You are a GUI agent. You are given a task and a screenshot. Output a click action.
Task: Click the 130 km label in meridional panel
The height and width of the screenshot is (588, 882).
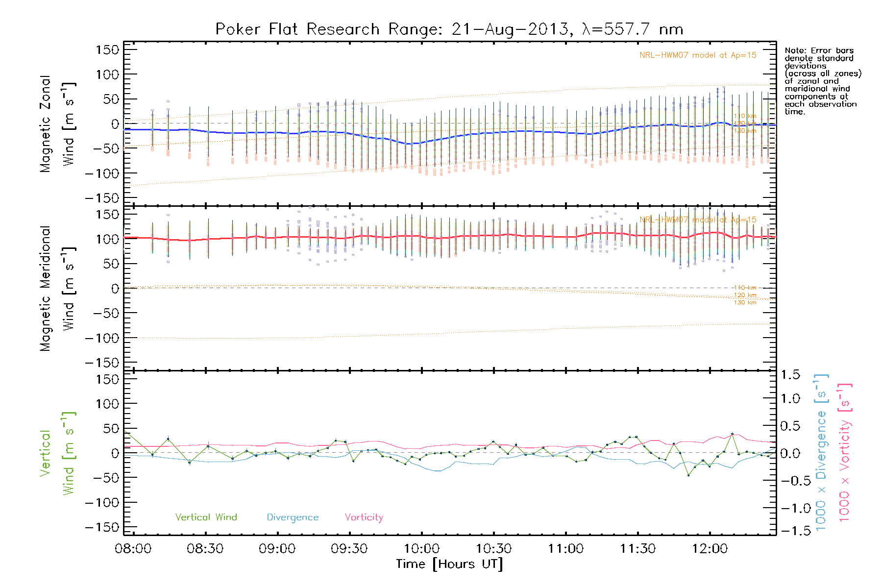[745, 302]
